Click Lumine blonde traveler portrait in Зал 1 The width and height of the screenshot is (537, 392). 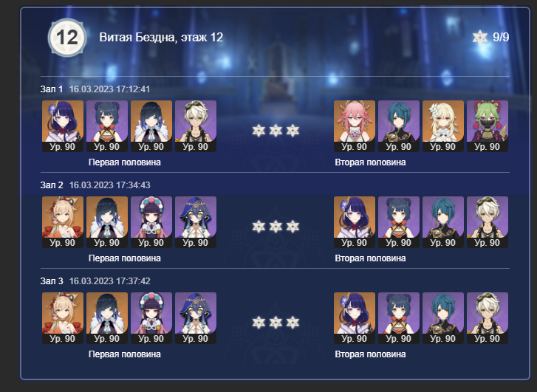point(443,126)
